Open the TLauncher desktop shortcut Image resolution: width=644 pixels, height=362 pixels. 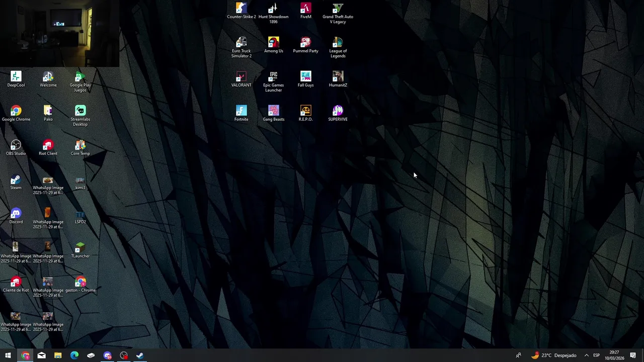[80, 250]
